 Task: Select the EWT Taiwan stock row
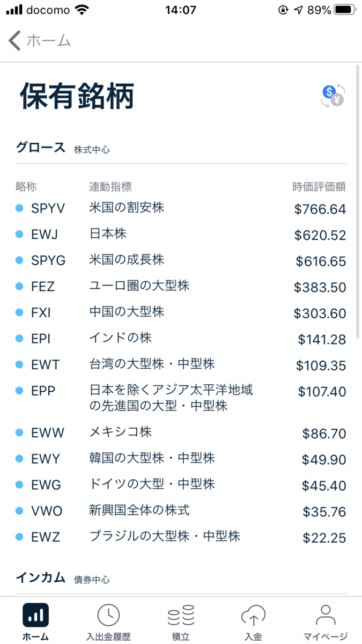click(x=181, y=365)
